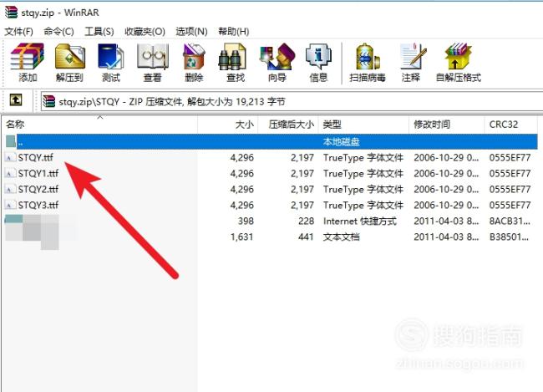Sort by the 名称 column header
The width and height of the screenshot is (543, 392).
[x=99, y=124]
